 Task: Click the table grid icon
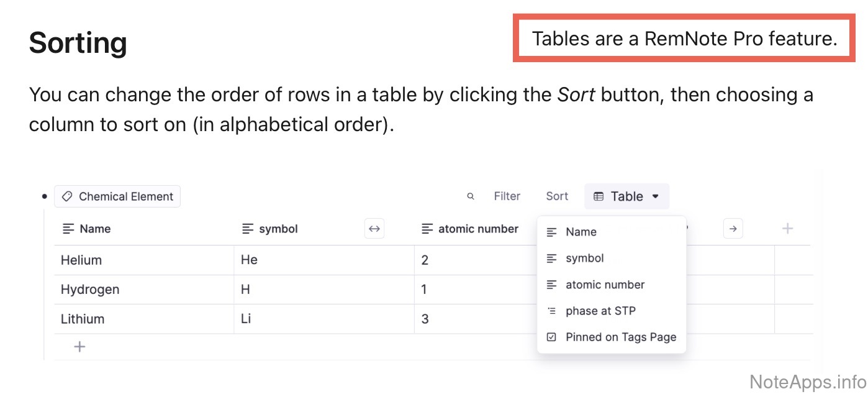(x=599, y=196)
